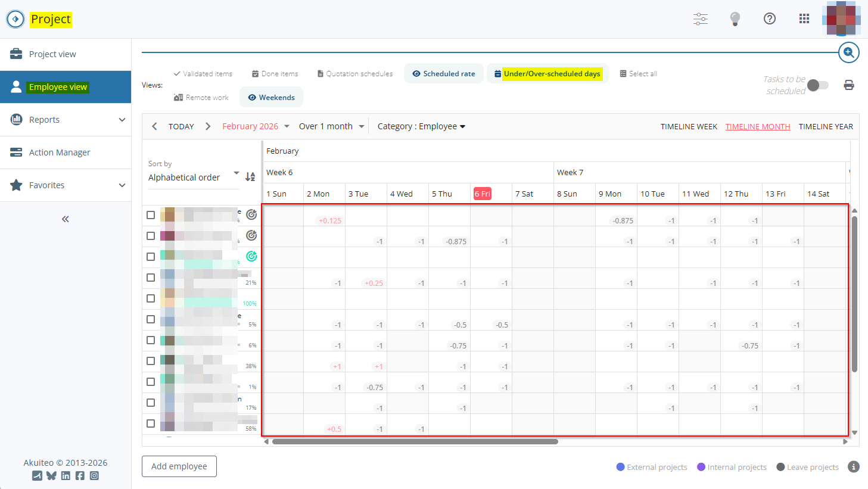Check the first employee row checkbox
The image size is (868, 489).
151,215
